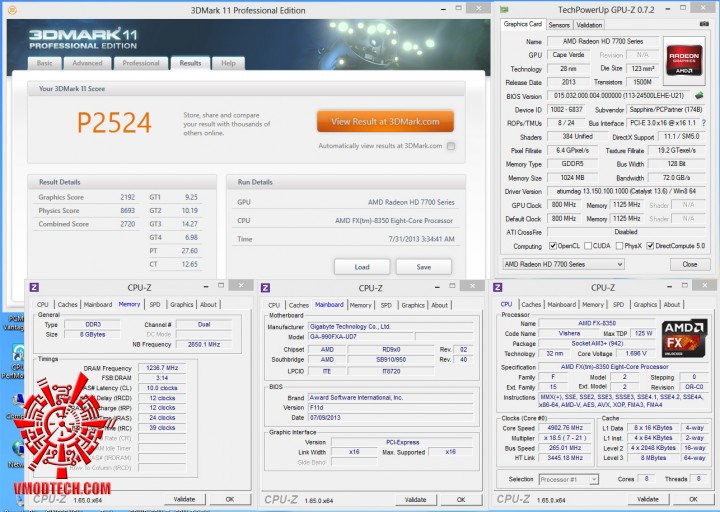Click the Radeon Graphics logo in GPU-Z

tap(684, 60)
